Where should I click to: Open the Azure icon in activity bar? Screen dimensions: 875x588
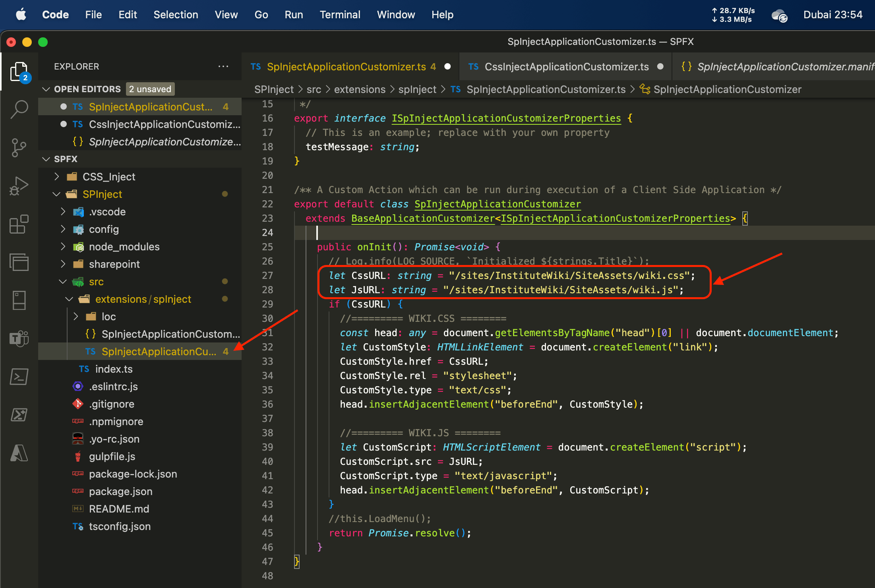(19, 453)
